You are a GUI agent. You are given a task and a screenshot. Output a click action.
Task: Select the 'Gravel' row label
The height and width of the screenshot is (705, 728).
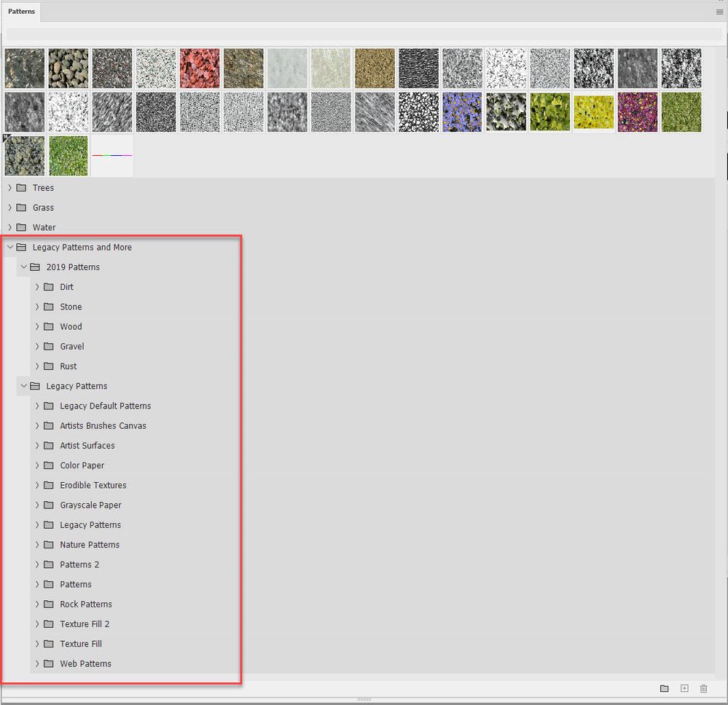point(72,346)
